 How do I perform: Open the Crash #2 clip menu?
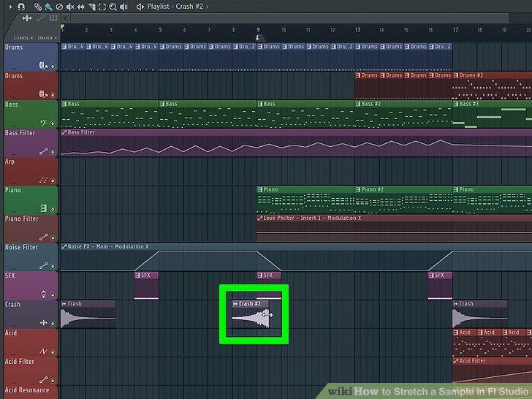pos(235,304)
